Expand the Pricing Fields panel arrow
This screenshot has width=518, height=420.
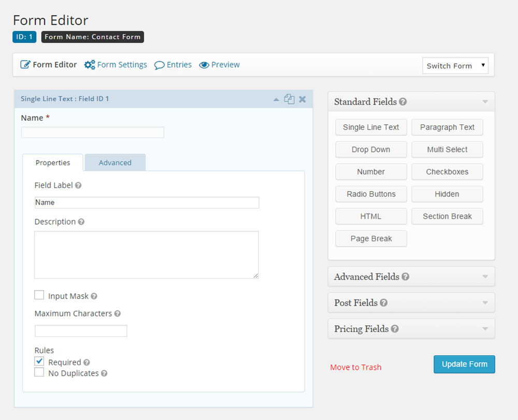click(485, 329)
